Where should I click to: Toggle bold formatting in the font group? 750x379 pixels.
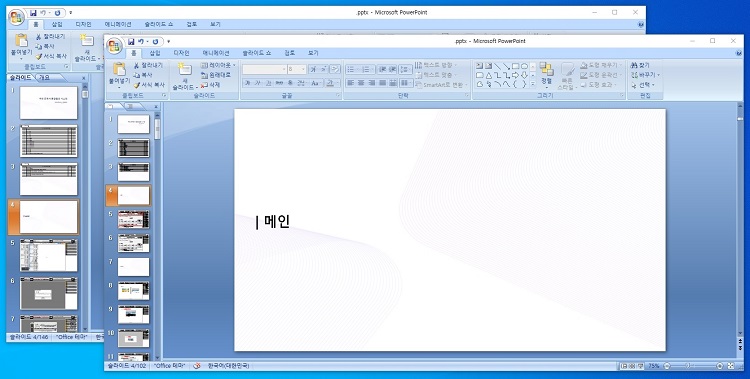click(x=248, y=83)
